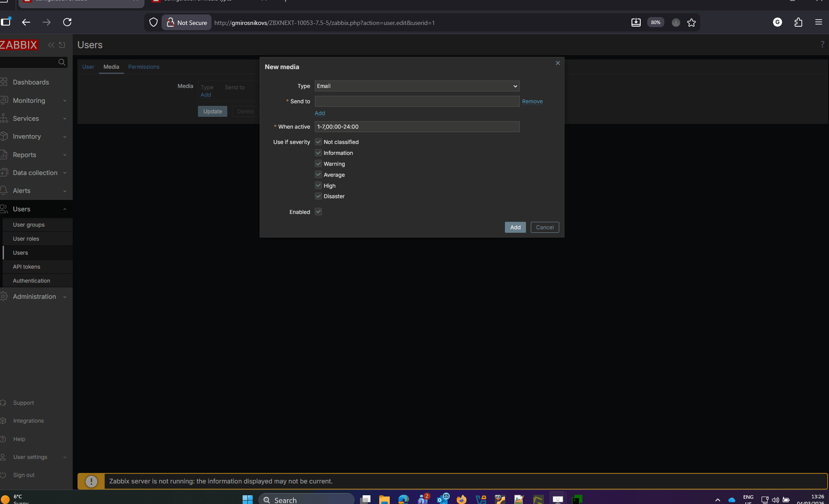Expand the Administration sidebar section
This screenshot has height=504, width=829.
pos(35,297)
